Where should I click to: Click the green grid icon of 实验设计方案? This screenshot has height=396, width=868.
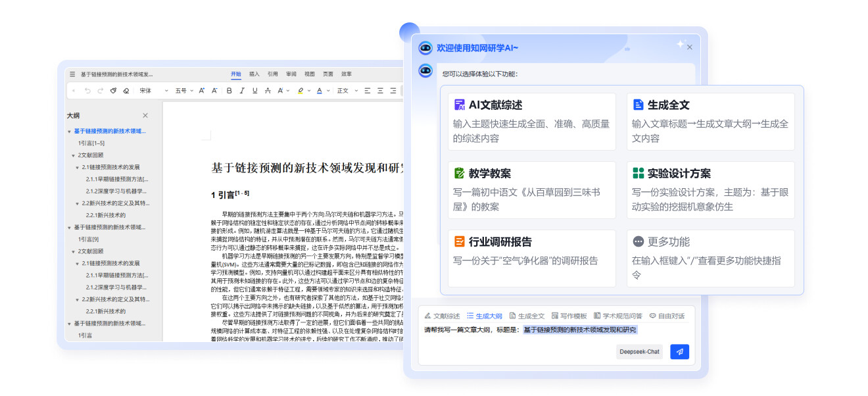(638, 173)
